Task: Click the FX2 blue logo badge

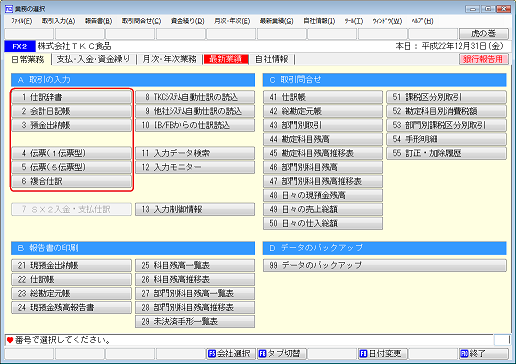Action: pyautogui.click(x=20, y=46)
